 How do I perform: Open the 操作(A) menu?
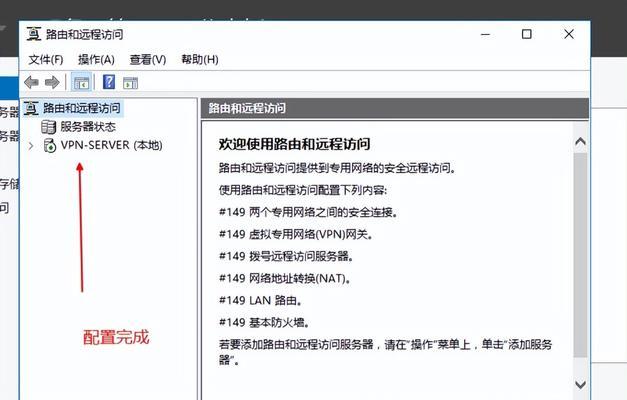click(x=96, y=60)
